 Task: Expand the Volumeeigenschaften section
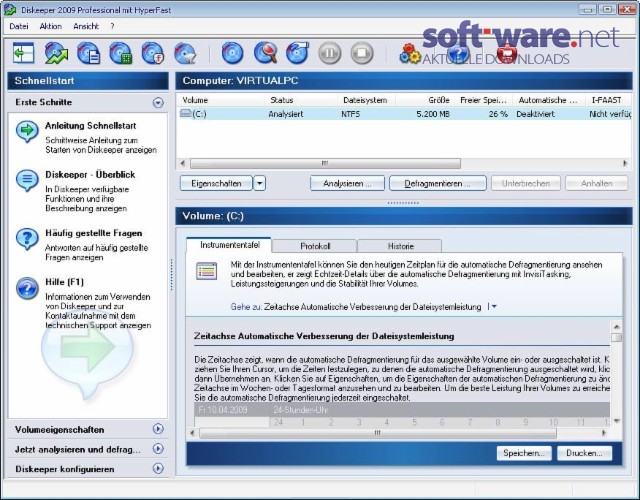pos(158,429)
